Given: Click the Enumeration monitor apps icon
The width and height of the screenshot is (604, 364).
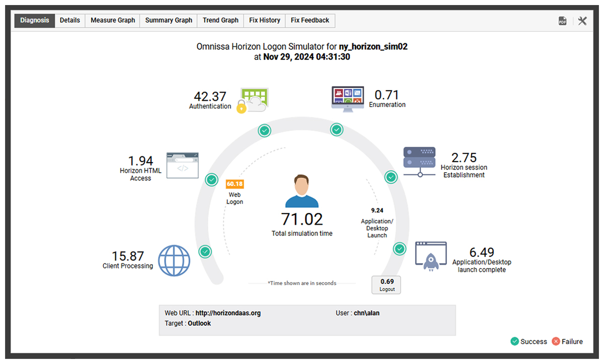Looking at the screenshot, I should 348,98.
